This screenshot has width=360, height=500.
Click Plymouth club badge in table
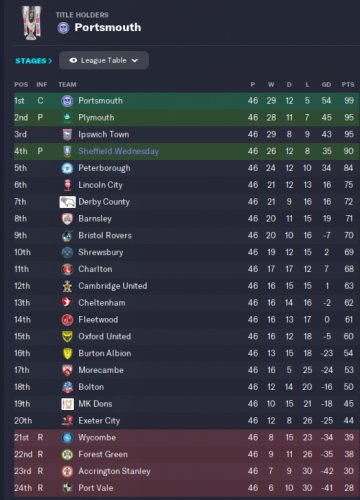tap(67, 117)
